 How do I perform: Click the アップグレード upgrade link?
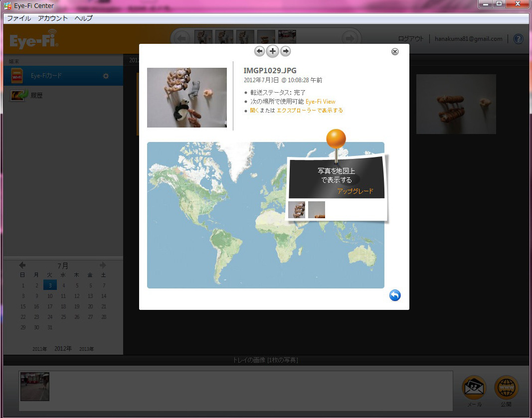click(355, 191)
